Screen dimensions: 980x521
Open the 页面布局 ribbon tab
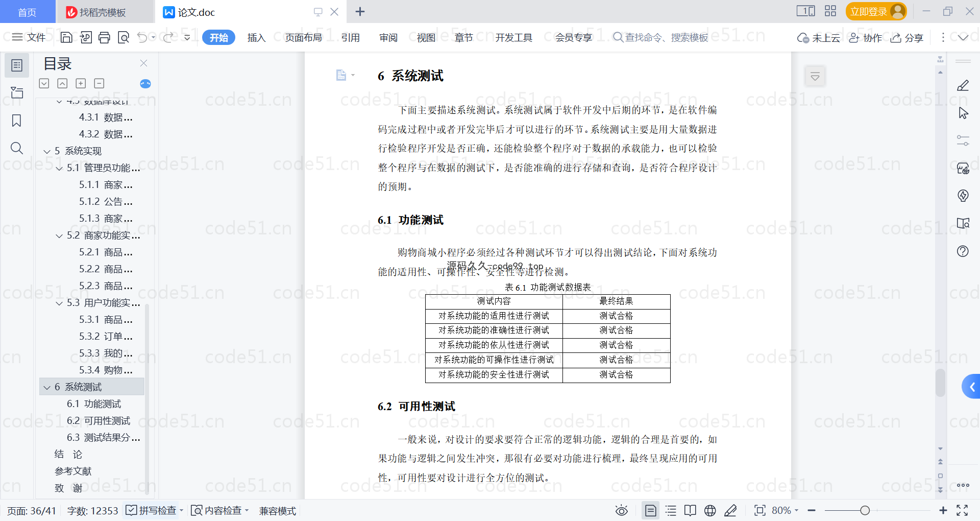point(303,37)
